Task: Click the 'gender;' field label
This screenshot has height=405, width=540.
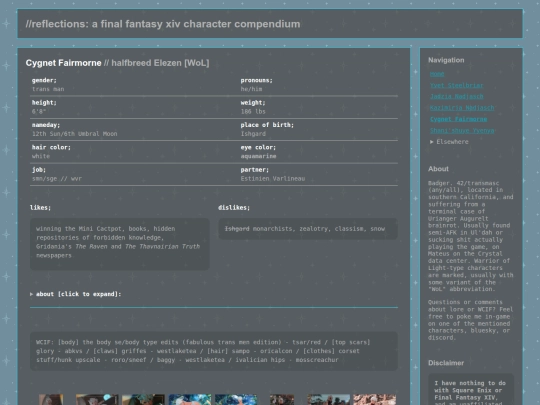Action: (x=44, y=81)
